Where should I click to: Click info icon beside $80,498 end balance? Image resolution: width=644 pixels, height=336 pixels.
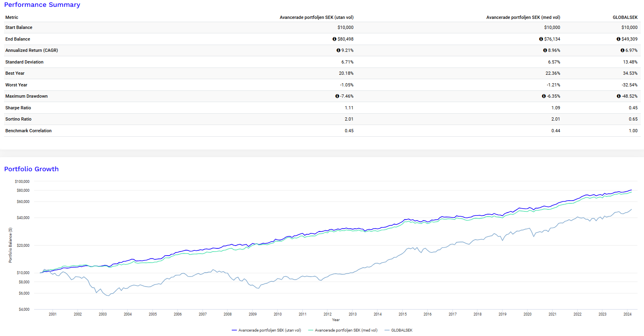[334, 39]
